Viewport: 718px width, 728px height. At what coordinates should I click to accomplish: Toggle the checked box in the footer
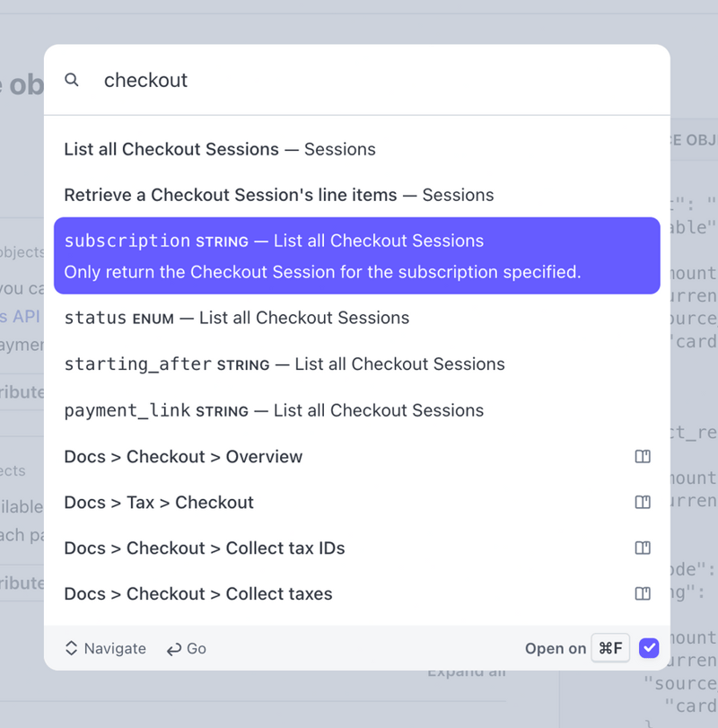click(648, 648)
